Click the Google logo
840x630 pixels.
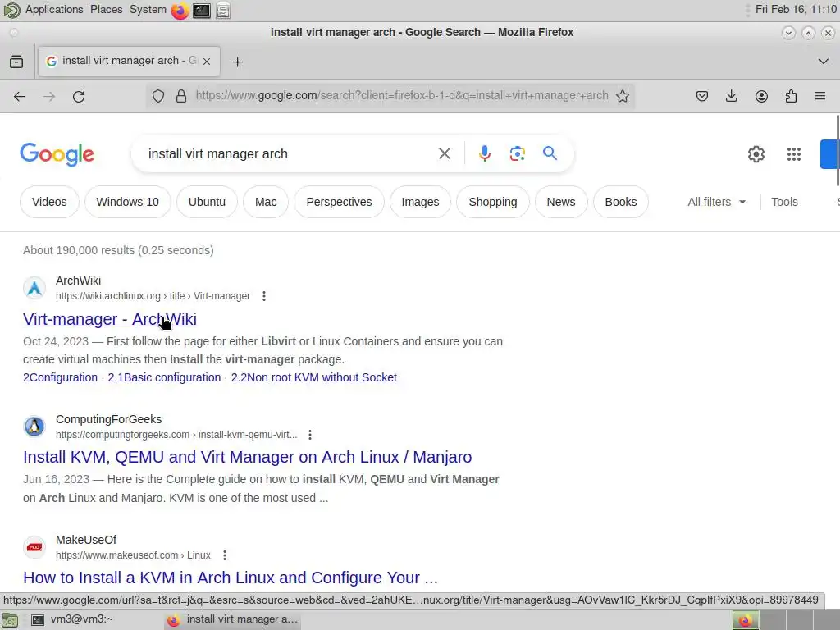(x=57, y=154)
